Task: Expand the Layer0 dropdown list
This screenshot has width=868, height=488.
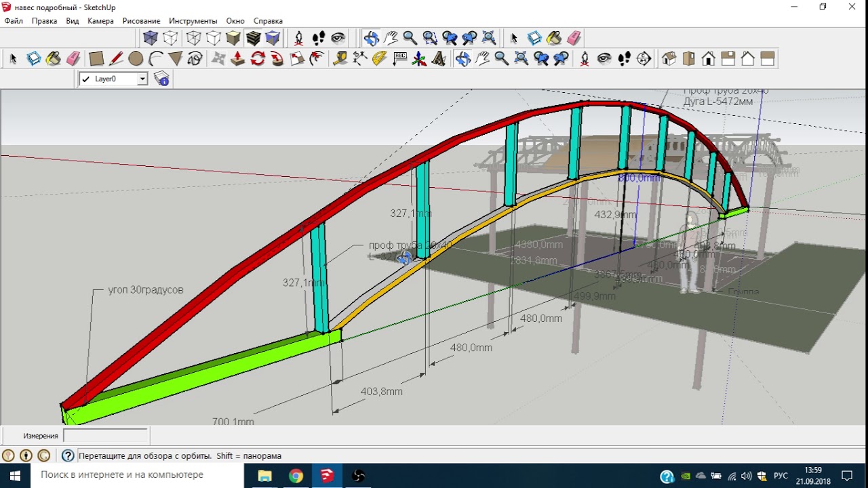Action: pos(142,79)
